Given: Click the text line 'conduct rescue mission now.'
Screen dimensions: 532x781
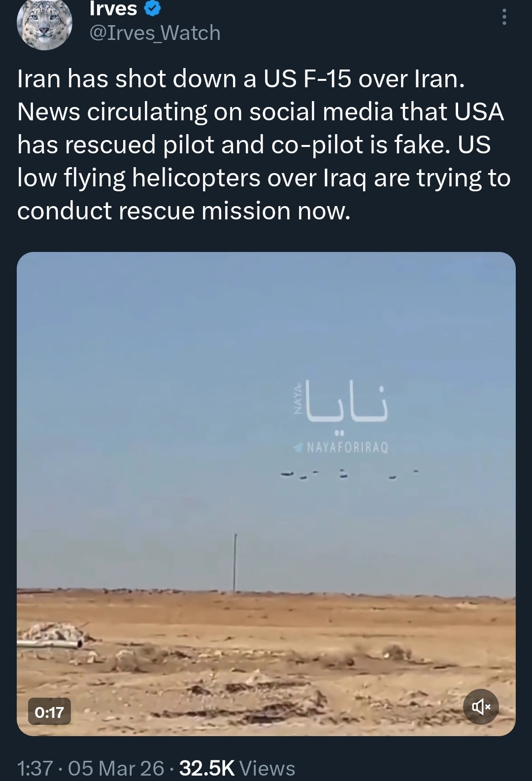Looking at the screenshot, I should coord(184,211).
